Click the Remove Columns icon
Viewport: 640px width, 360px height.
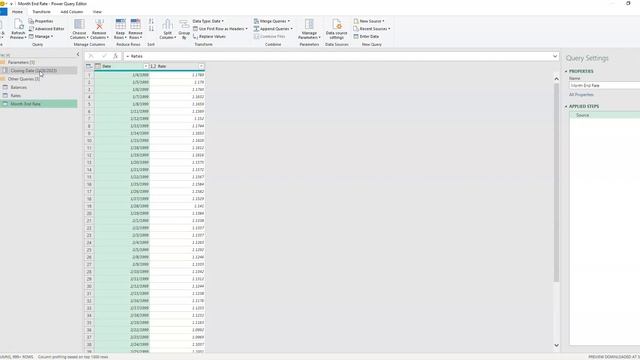[99, 24]
